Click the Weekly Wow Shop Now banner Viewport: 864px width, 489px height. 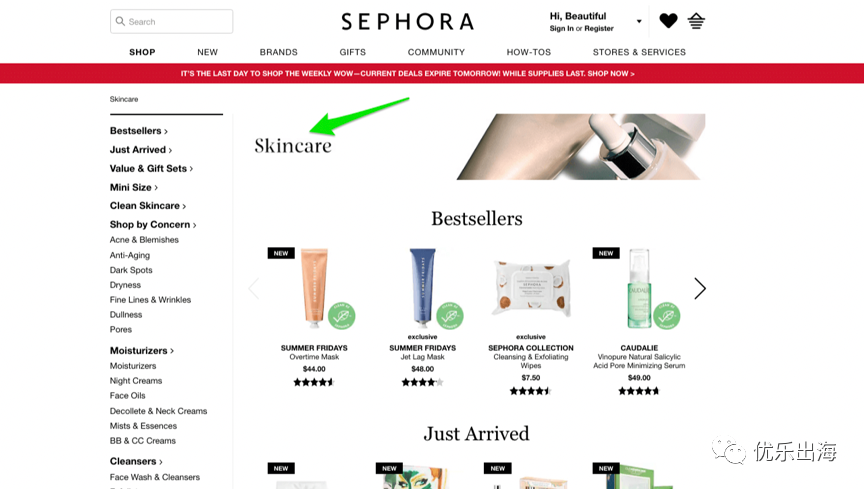coord(408,73)
